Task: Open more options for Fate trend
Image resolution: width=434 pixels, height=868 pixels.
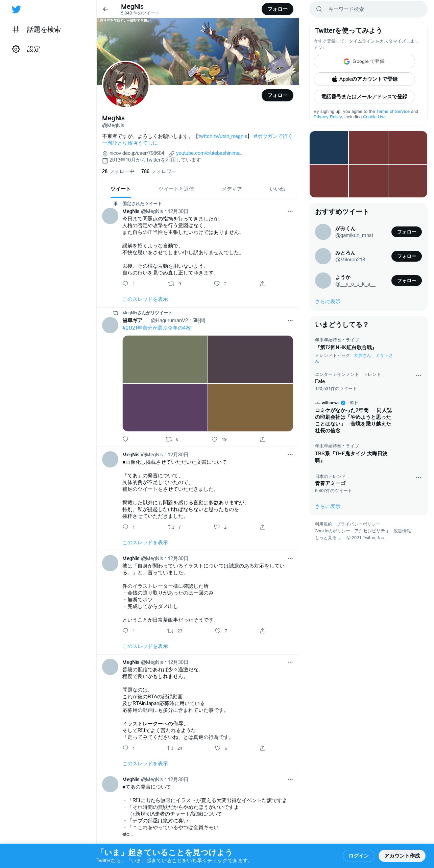Action: (418, 375)
